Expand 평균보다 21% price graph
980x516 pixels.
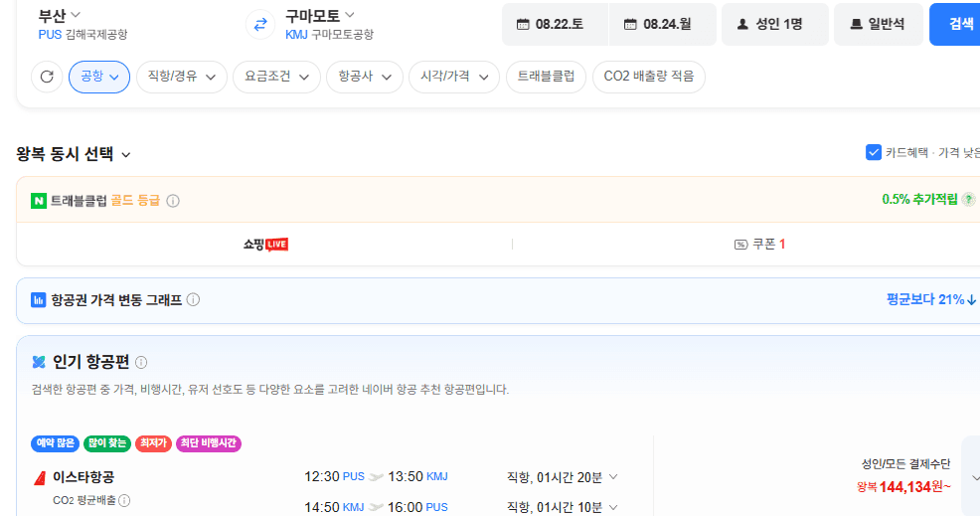(931, 299)
